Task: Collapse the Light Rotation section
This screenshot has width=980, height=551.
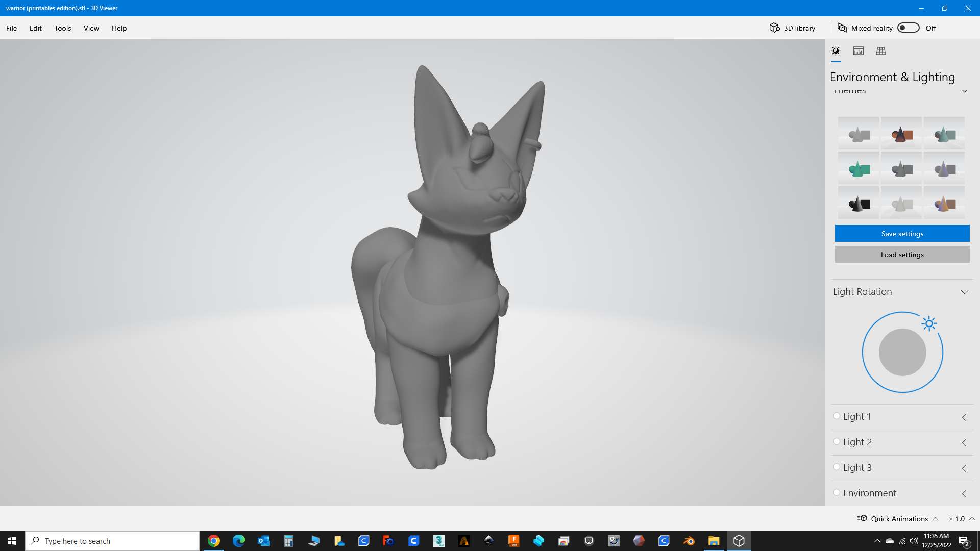Action: (965, 292)
